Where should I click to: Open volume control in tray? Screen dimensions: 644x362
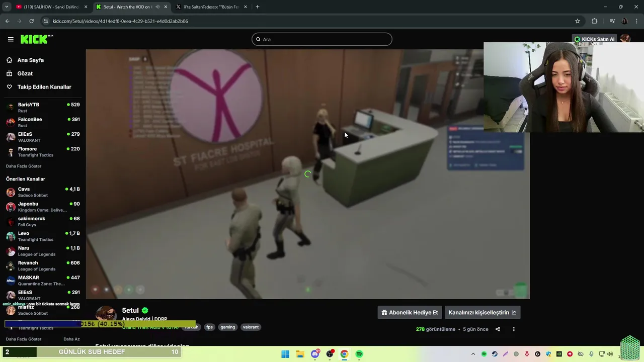pyautogui.click(x=610, y=354)
